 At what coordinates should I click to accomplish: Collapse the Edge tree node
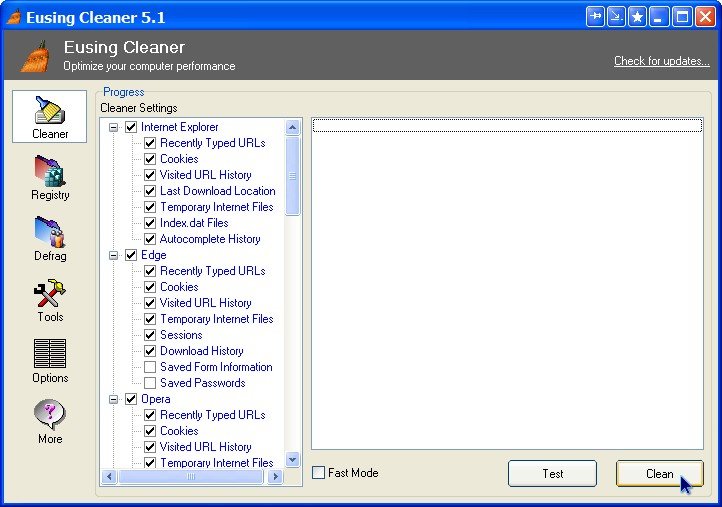pyautogui.click(x=113, y=255)
